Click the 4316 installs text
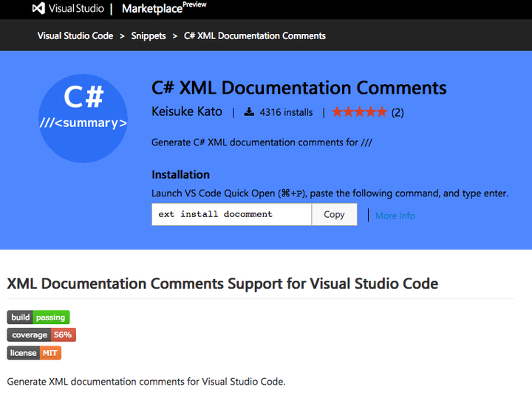 coord(286,112)
